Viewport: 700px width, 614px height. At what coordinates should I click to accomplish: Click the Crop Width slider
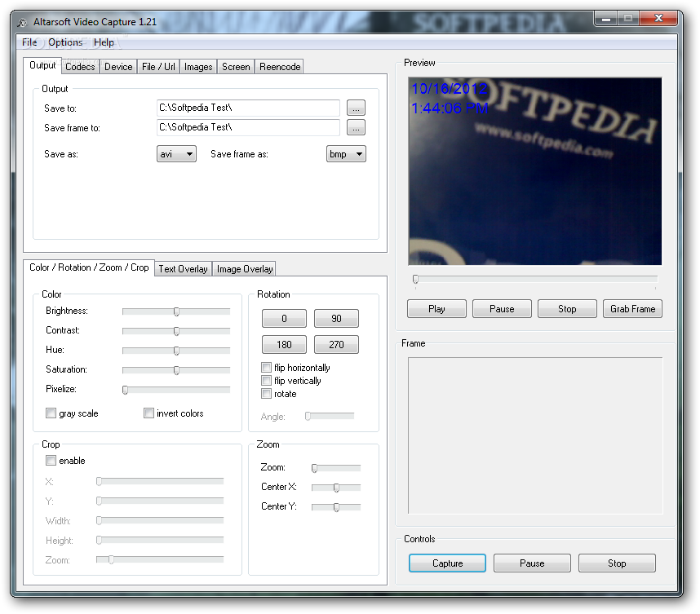(160, 521)
